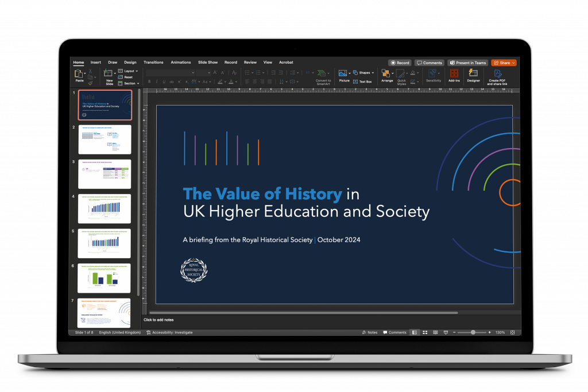Screen dimensions: 588x392
Task: Click the Paste clipboard icon
Action: 78,74
